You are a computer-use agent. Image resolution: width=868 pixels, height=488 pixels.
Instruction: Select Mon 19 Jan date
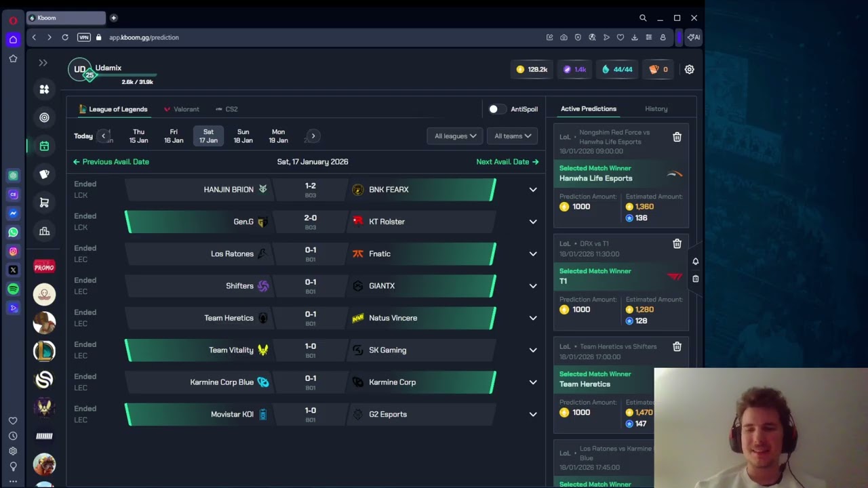click(x=278, y=136)
